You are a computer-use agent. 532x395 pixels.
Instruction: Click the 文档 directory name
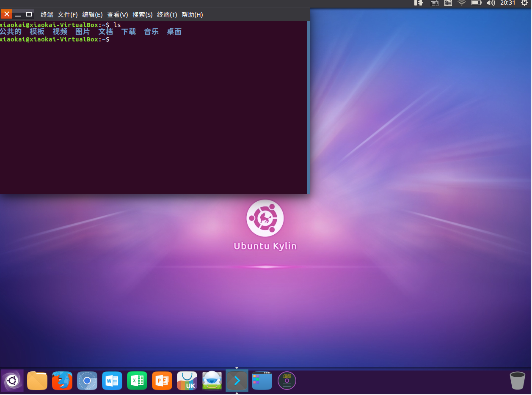pos(106,32)
